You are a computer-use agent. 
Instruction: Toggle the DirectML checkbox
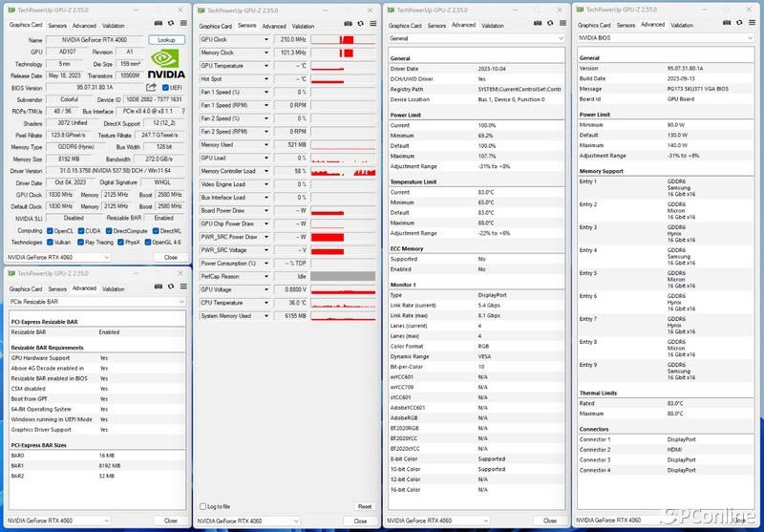[x=156, y=231]
